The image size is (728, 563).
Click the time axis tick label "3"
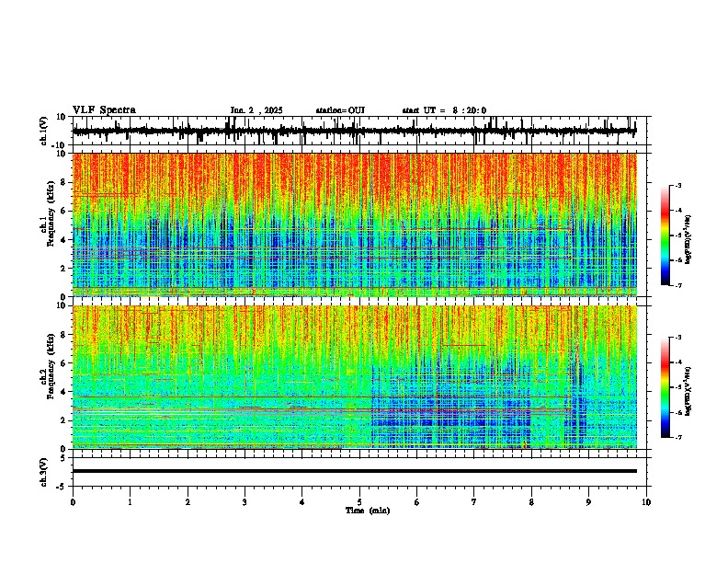245,502
